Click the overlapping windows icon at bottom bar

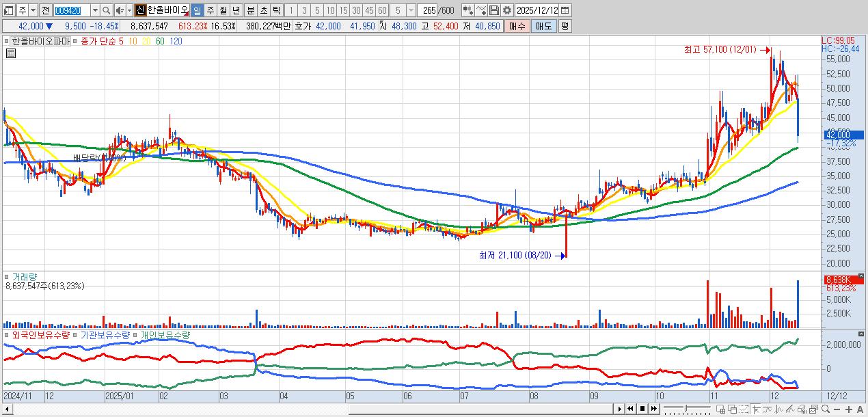point(733,409)
